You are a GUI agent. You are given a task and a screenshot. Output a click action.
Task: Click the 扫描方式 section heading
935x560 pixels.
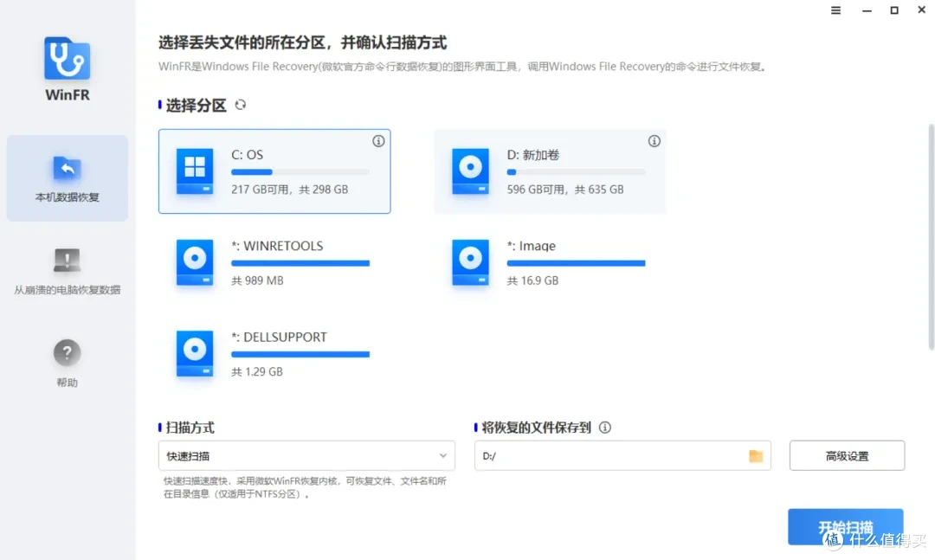tap(190, 428)
